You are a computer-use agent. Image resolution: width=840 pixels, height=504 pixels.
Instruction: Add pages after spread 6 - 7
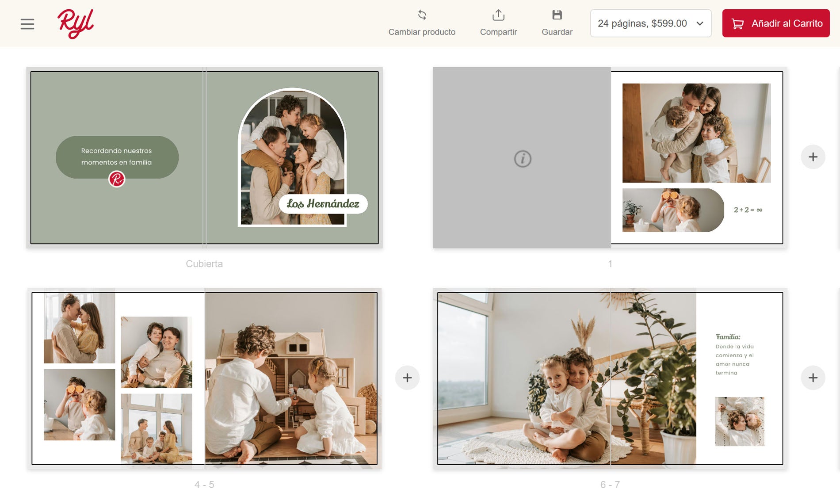[x=813, y=378]
